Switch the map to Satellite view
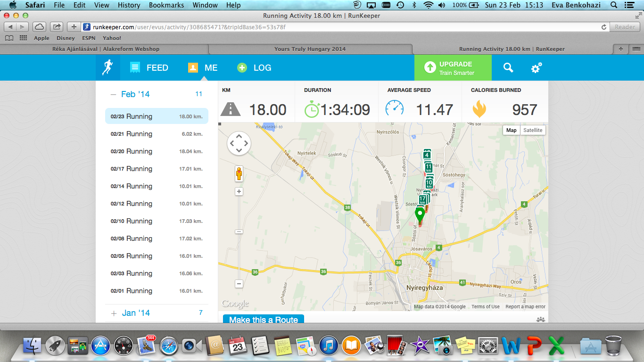644x362 pixels. [533, 130]
